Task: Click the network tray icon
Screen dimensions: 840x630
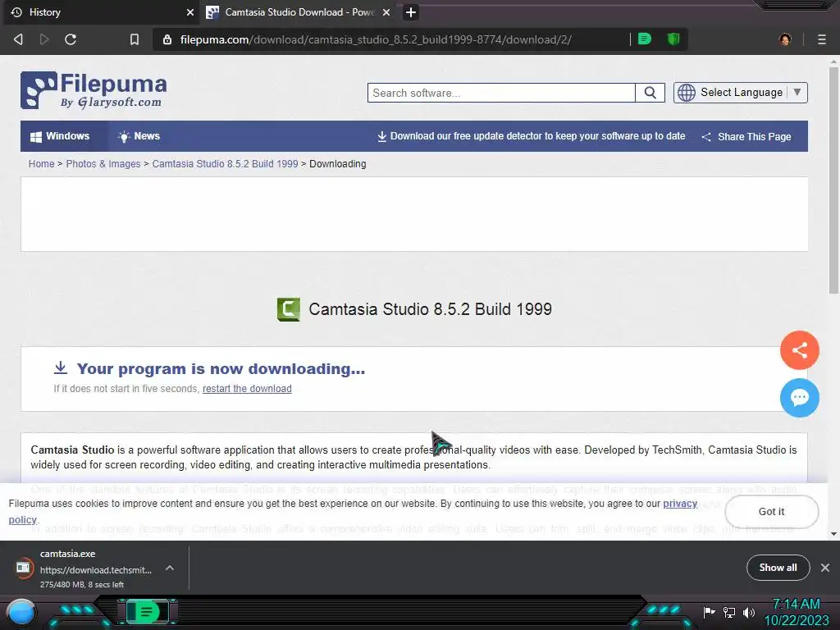Action: [729, 612]
